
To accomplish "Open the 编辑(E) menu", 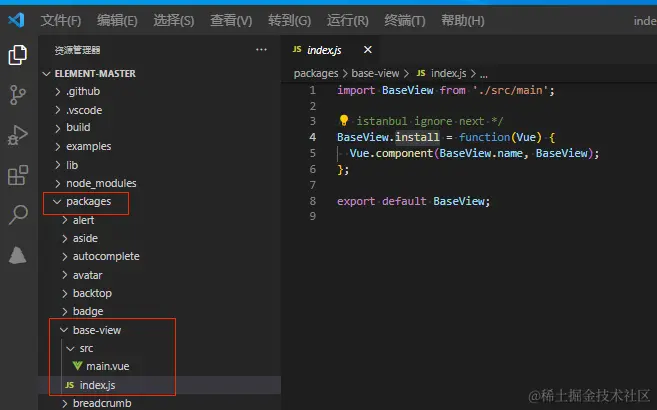I will tap(117, 20).
